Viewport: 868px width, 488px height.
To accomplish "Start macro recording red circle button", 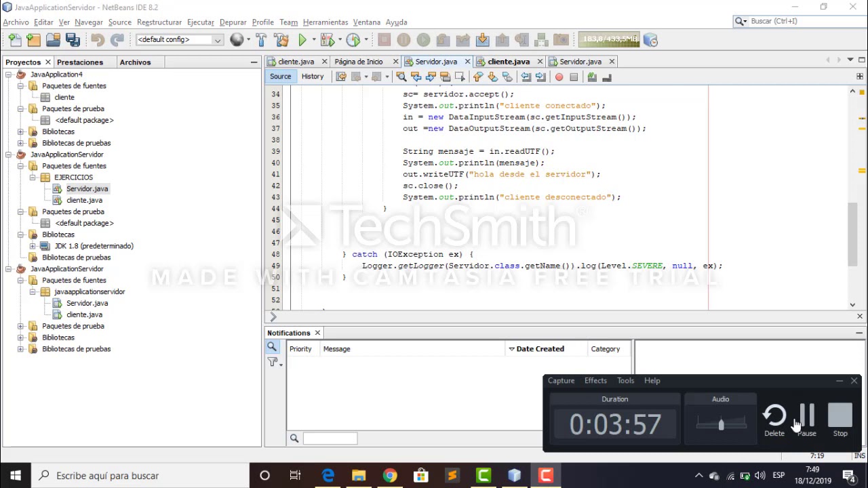I will (559, 77).
